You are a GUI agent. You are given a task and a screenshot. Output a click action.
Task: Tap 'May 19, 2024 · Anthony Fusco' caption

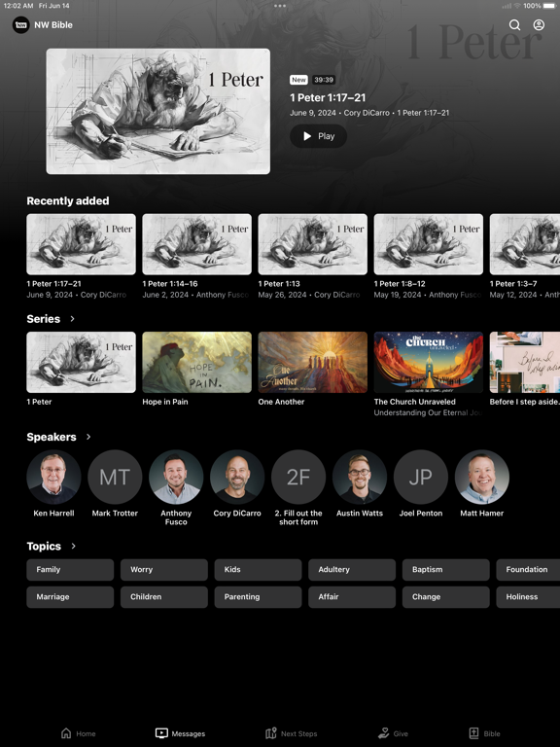[427, 295]
